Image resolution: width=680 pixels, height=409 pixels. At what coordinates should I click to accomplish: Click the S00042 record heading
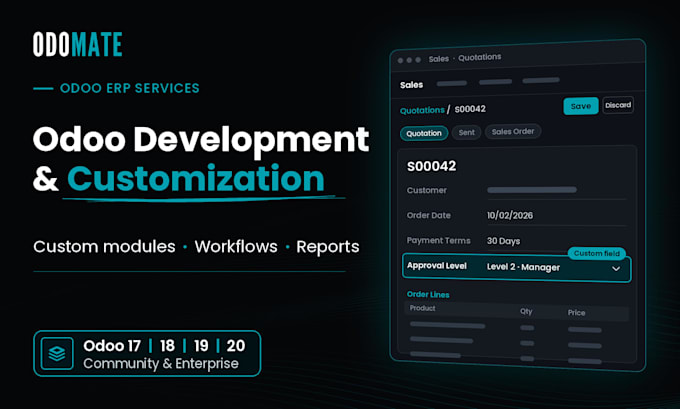pyautogui.click(x=432, y=166)
